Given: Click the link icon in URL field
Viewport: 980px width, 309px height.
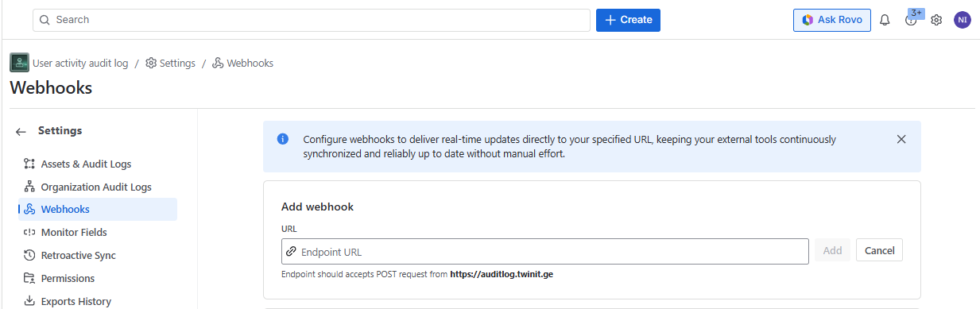Looking at the screenshot, I should click(291, 252).
